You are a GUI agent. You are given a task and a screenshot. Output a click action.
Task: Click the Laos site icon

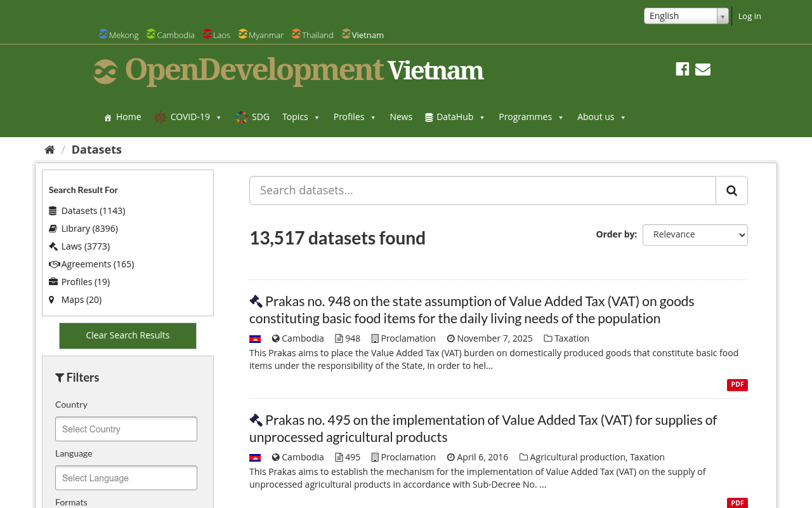[x=207, y=34]
